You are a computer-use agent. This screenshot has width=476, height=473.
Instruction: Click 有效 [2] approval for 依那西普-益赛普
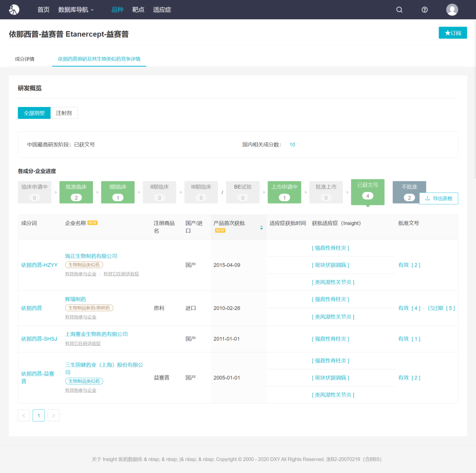tap(409, 378)
